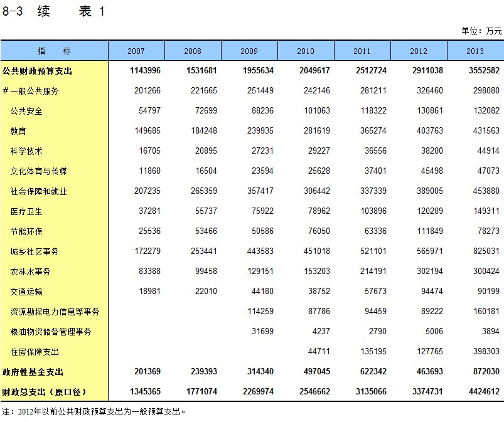Click the 政府性基金支出 row label
This screenshot has height=422, width=504.
point(33,372)
